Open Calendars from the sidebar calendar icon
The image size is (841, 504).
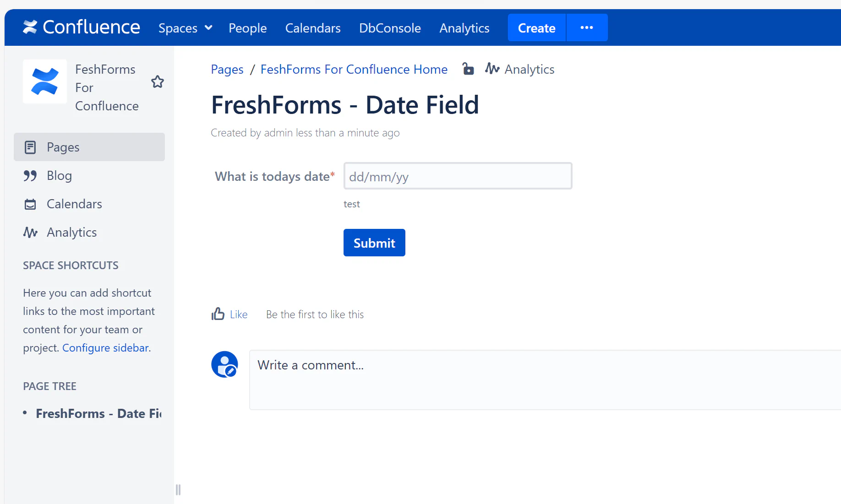(30, 204)
